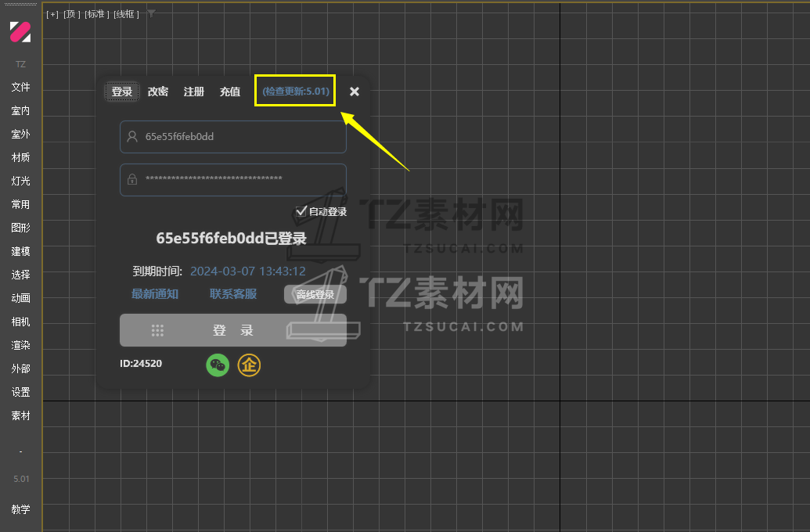Click the password input field
The height and width of the screenshot is (532, 810).
point(233,180)
